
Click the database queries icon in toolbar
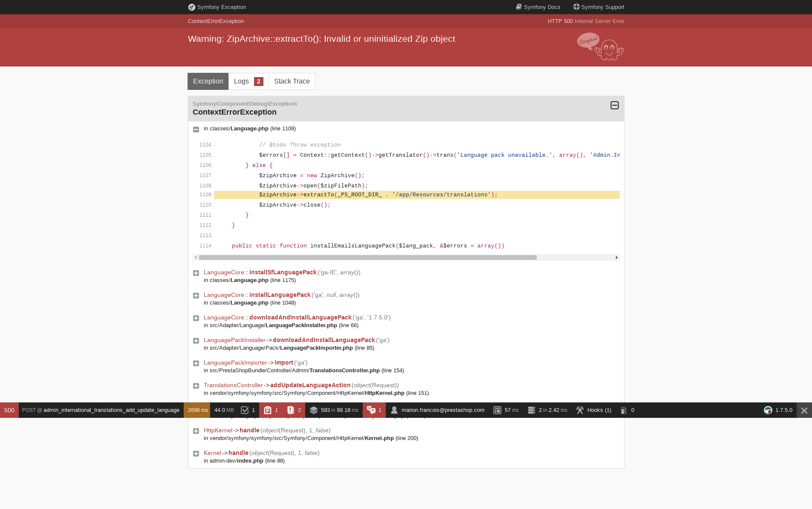tap(532, 410)
